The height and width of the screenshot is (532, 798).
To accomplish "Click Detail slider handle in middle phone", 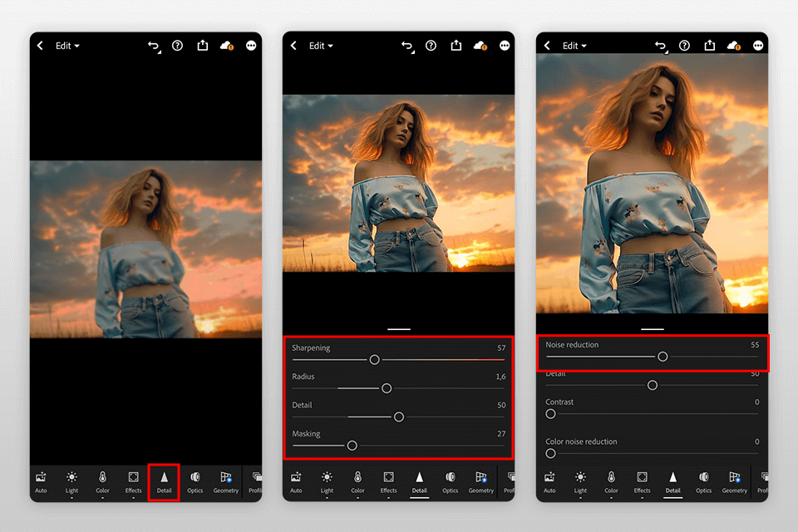I will click(399, 417).
